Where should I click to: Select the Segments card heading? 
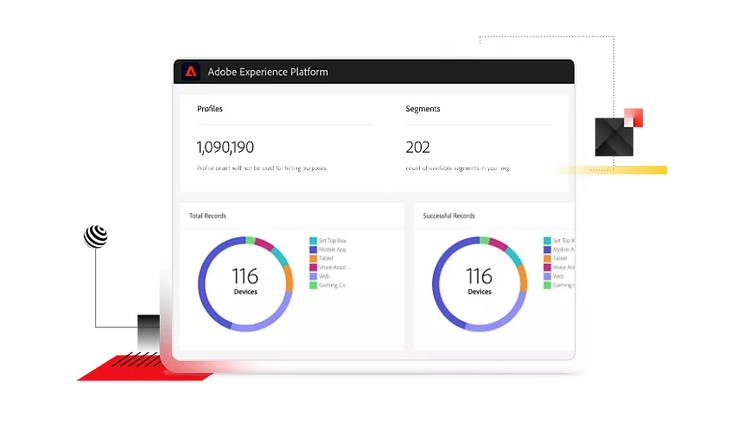(423, 108)
